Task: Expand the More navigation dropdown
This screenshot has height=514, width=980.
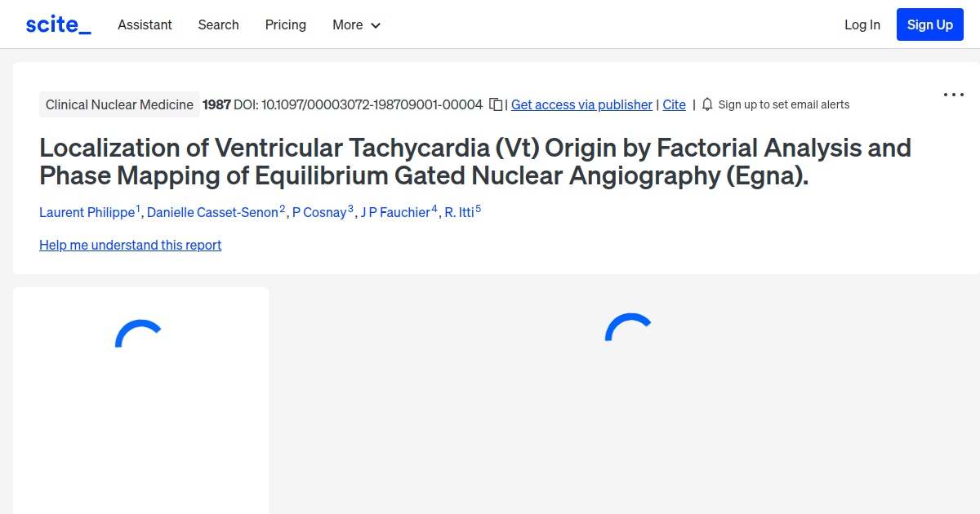Action: click(356, 24)
